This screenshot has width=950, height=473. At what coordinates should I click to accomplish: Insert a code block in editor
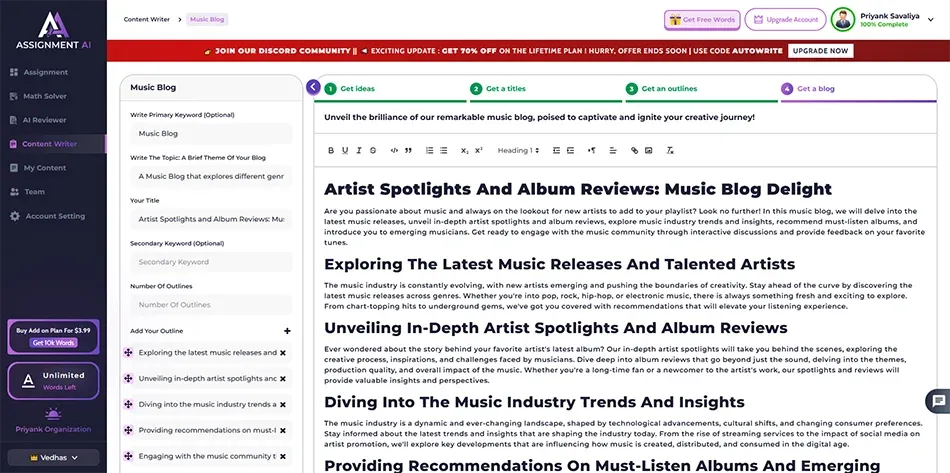394,150
